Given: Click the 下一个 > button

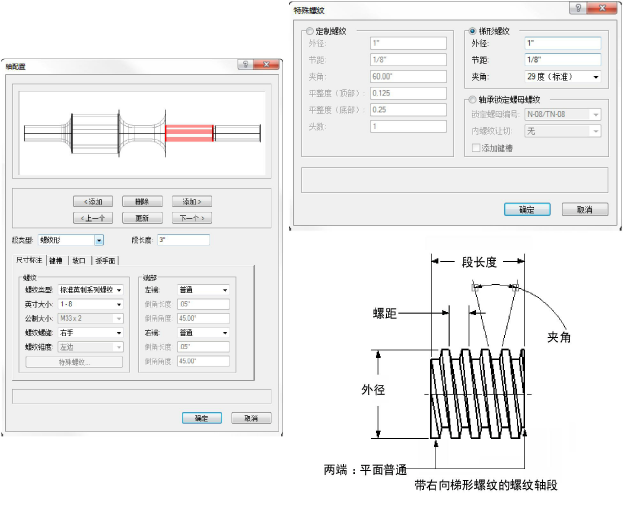Looking at the screenshot, I should pyautogui.click(x=191, y=217).
